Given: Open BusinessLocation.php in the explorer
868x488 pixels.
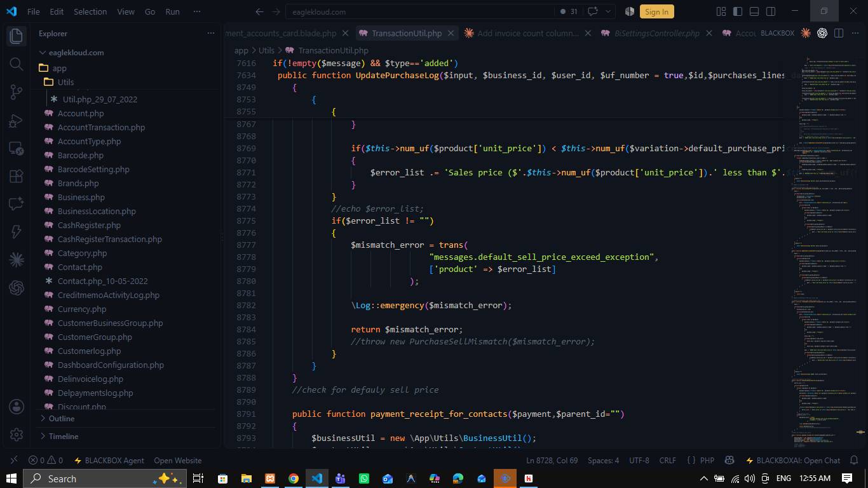Looking at the screenshot, I should (x=97, y=211).
